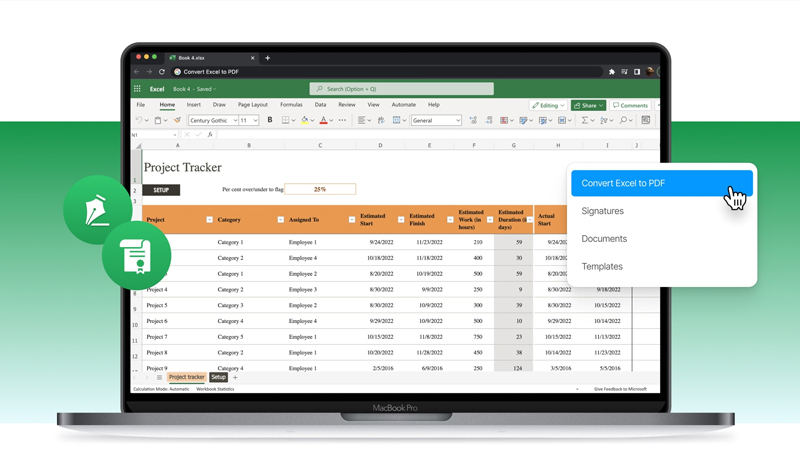
Task: Click the browser reload button
Action: click(162, 72)
